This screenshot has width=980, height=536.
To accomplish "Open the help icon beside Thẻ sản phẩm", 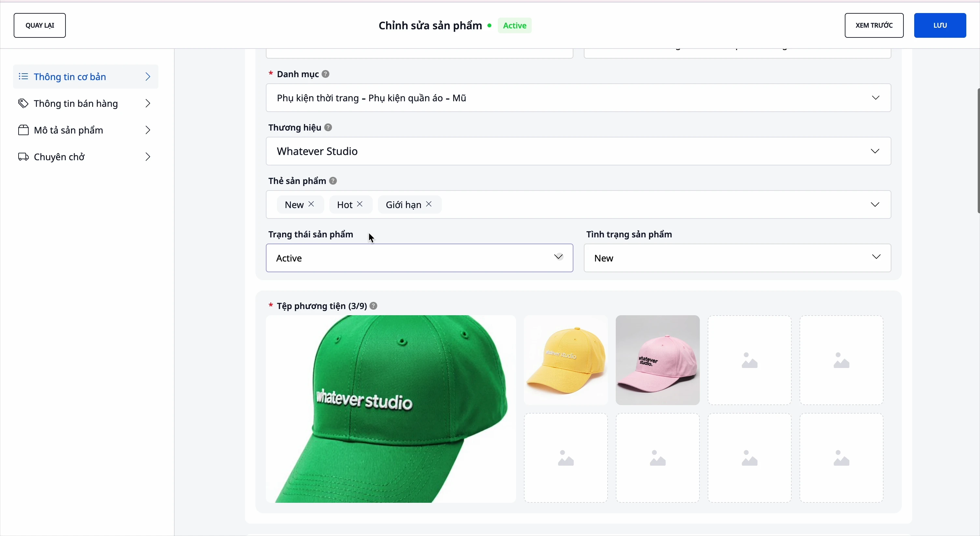I will [x=333, y=181].
